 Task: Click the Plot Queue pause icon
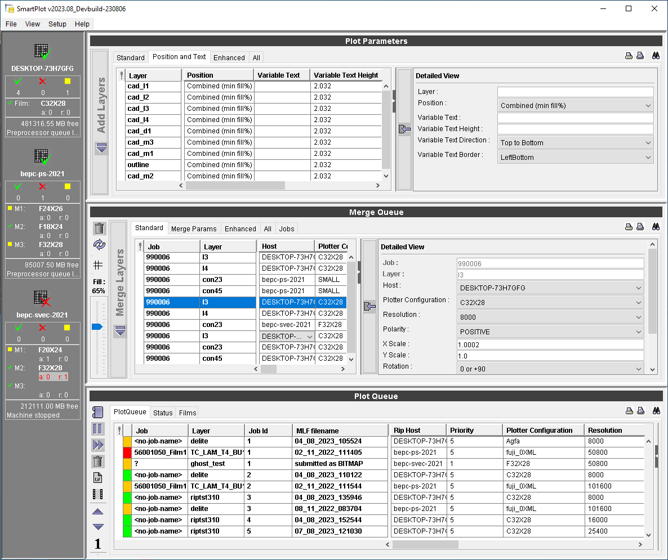98,428
